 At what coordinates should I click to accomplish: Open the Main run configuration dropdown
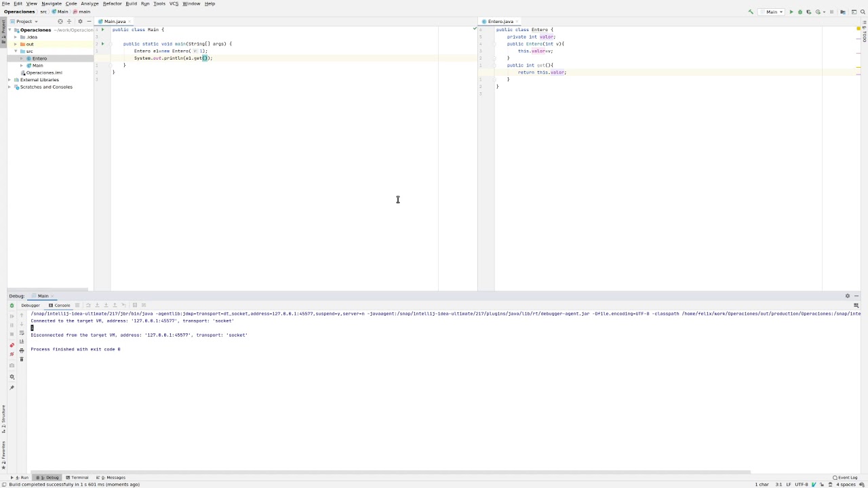[772, 12]
